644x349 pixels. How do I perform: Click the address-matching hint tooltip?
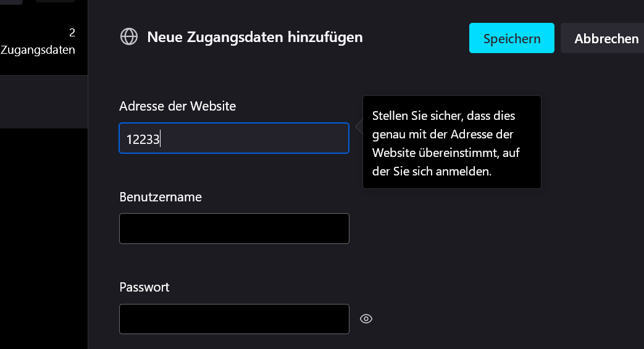click(451, 142)
